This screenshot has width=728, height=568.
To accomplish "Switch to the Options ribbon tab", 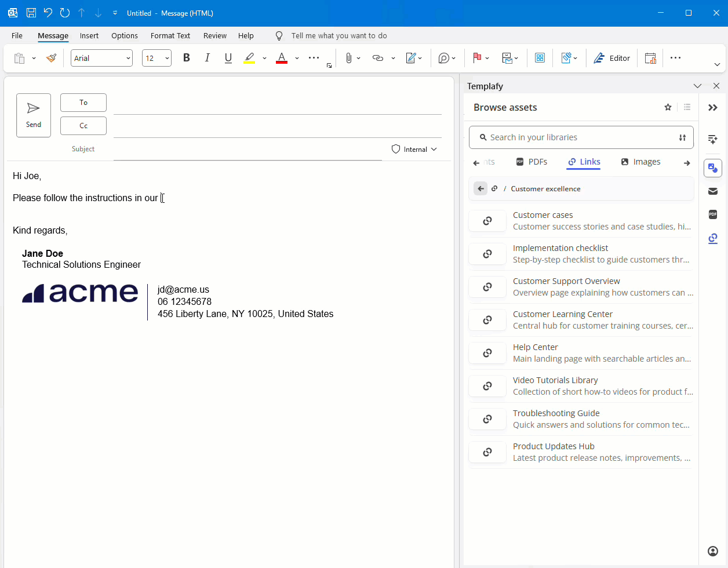I will pos(125,35).
